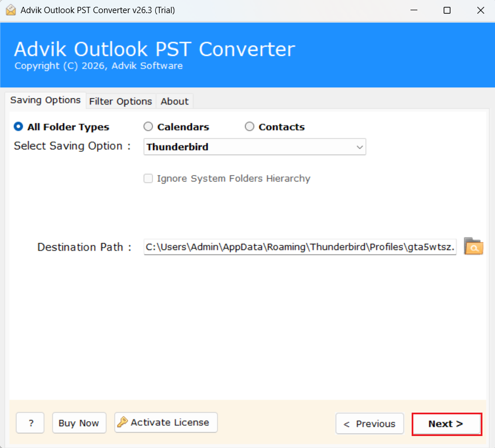This screenshot has height=448, width=495.
Task: Choose the Contacts radio option
Action: pyautogui.click(x=249, y=127)
